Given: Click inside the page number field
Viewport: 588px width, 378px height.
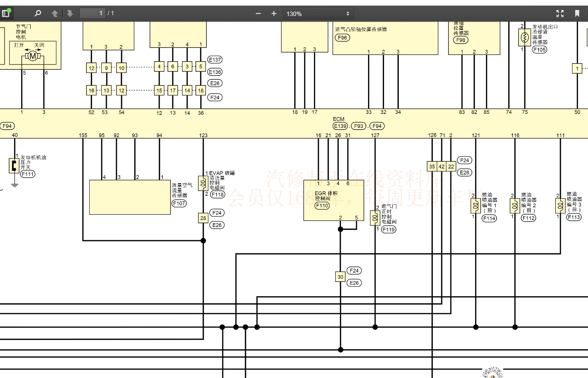Looking at the screenshot, I should pyautogui.click(x=92, y=12).
